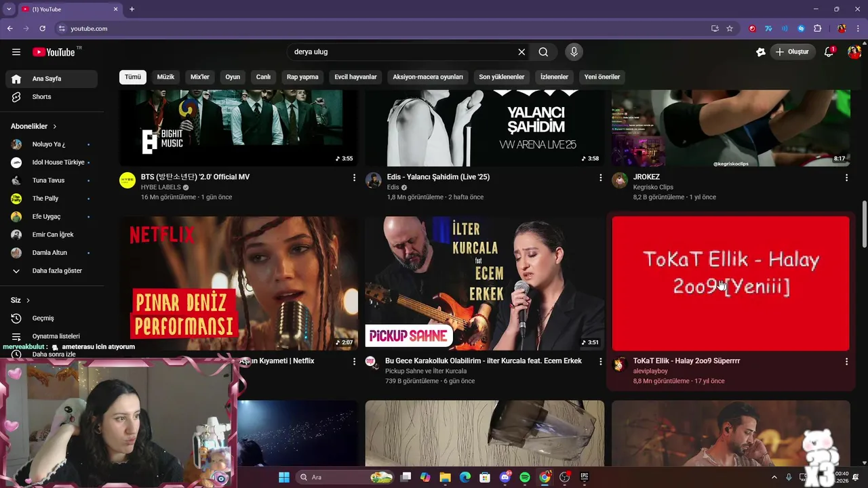
Task: Open options menu for Bu Gece Karakolluk video
Action: [x=600, y=362]
